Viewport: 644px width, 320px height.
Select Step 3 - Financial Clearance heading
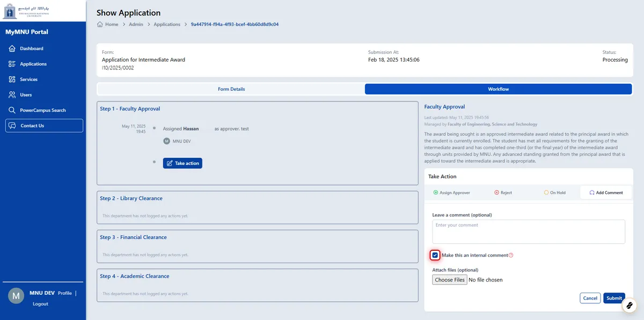[x=133, y=237]
